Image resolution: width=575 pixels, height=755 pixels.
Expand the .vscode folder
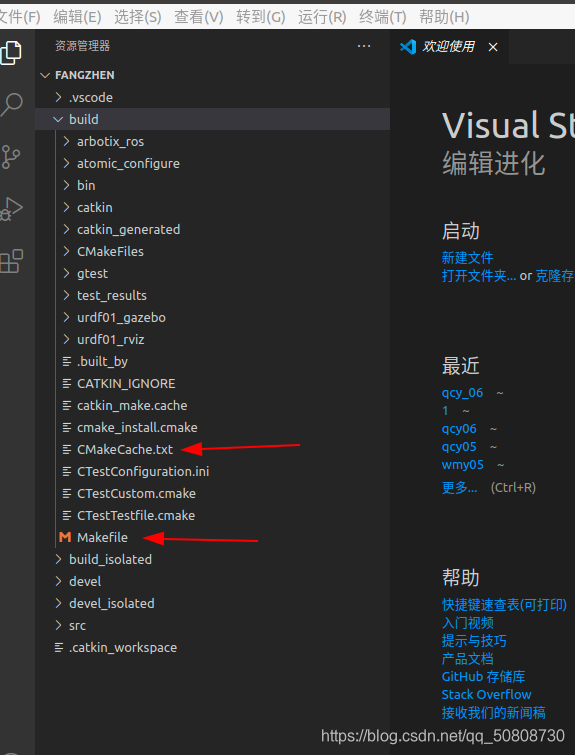click(x=58, y=97)
